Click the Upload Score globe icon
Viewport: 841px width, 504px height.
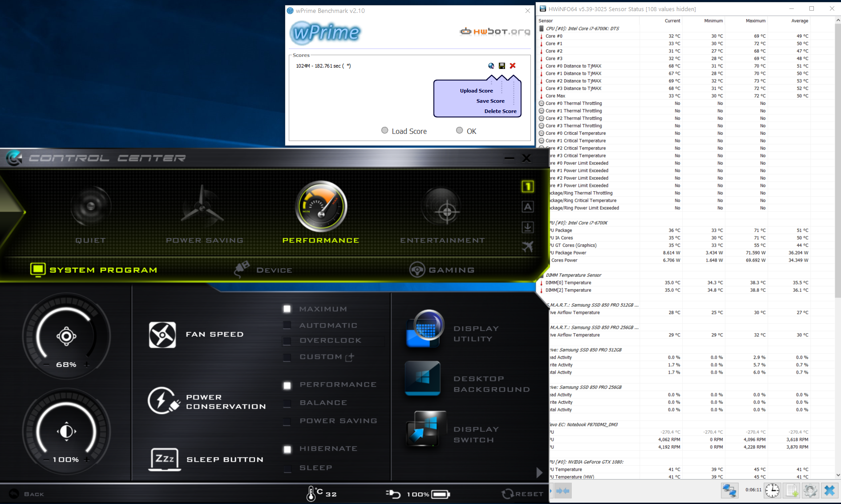[491, 66]
